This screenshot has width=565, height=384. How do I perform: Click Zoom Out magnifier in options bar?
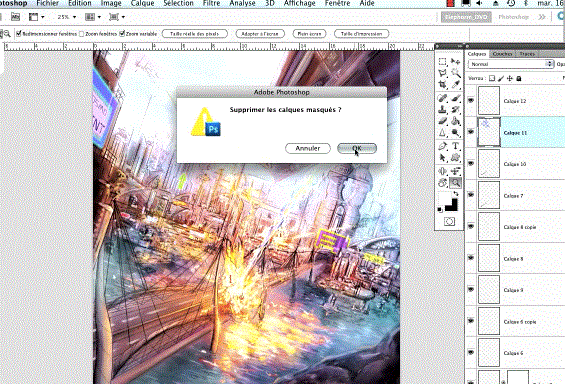click(7, 34)
